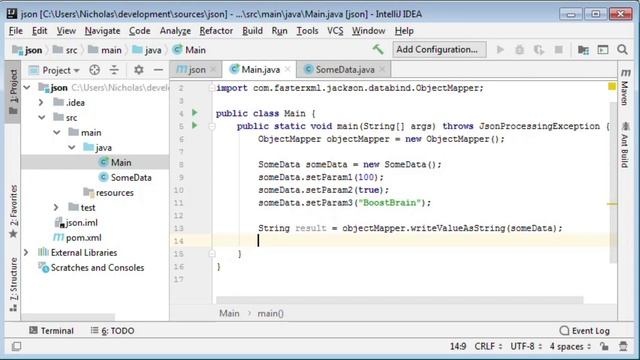Open Project Structure icon in toolbar
This screenshot has width=640, height=360.
(x=583, y=50)
